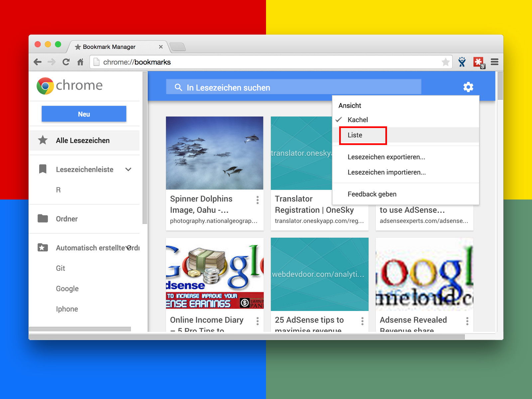This screenshot has height=399, width=532.
Task: Choose Lesezeichen exportieren
Action: [x=406, y=157]
